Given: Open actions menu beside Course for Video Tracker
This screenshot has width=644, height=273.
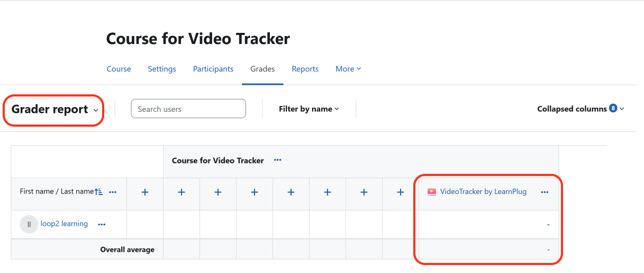Looking at the screenshot, I should tap(277, 160).
